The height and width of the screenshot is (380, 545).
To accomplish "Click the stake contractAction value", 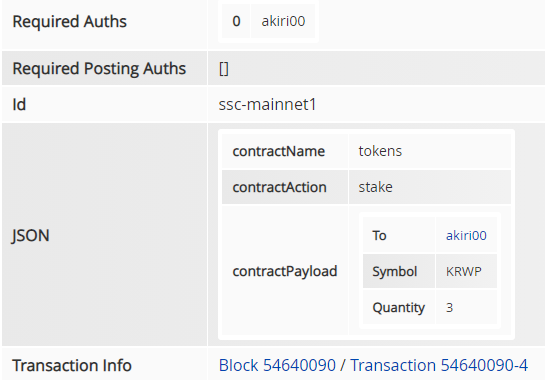I will click(x=375, y=187).
